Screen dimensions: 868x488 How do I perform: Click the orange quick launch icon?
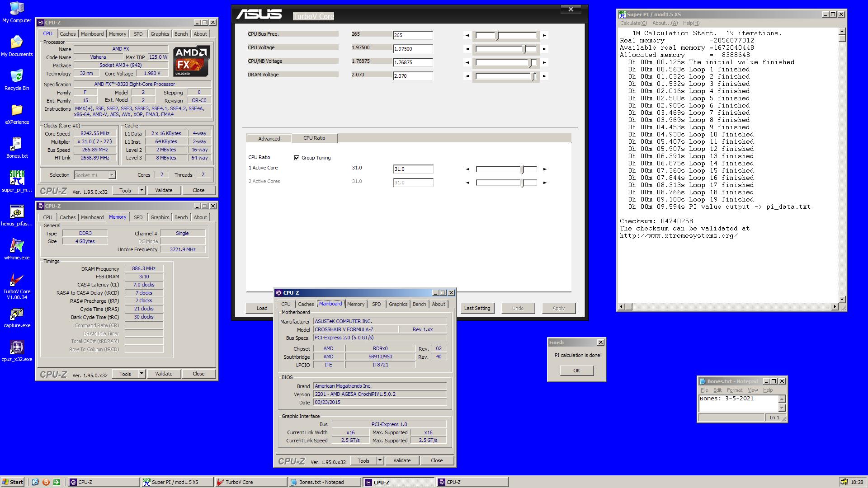46,482
